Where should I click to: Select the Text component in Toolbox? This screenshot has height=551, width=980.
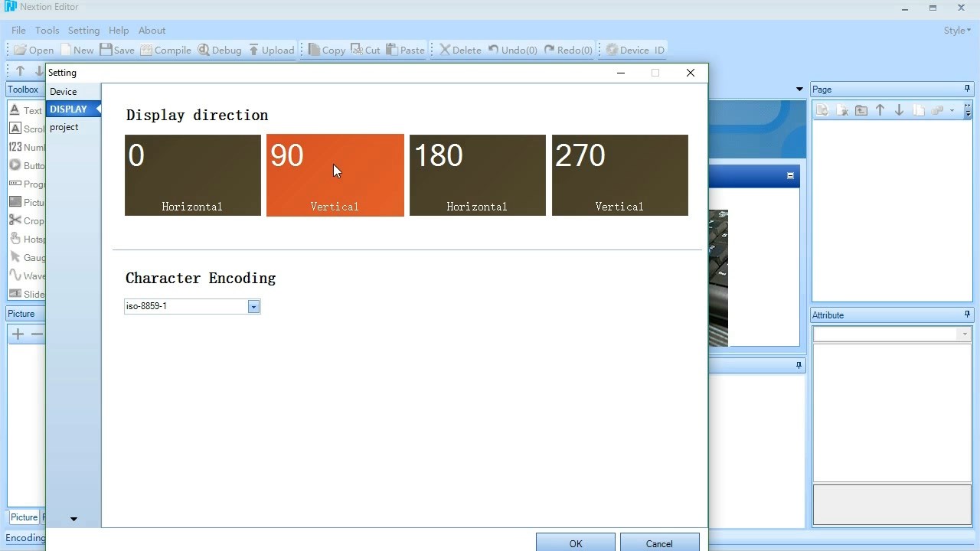point(25,110)
